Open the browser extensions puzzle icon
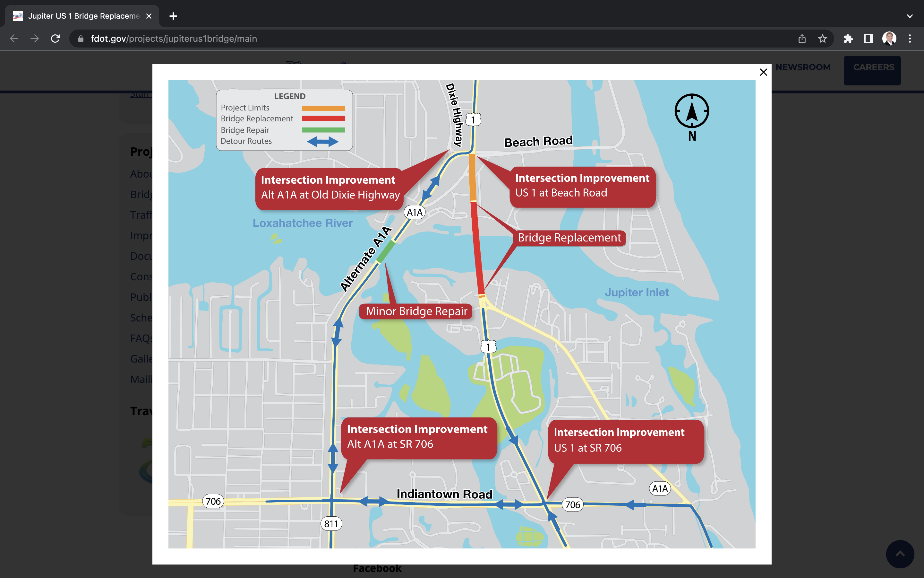This screenshot has height=578, width=924. (x=848, y=39)
